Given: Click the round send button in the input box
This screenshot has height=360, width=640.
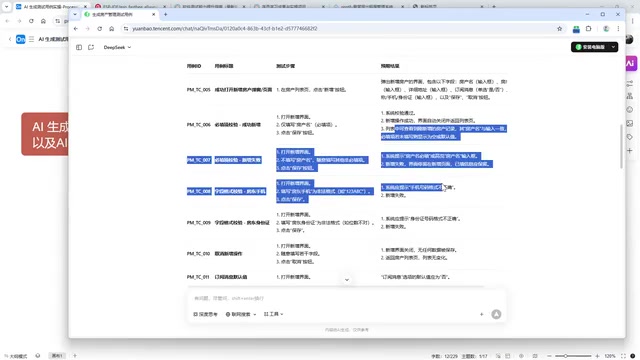Looking at the screenshot, I should click(496, 314).
